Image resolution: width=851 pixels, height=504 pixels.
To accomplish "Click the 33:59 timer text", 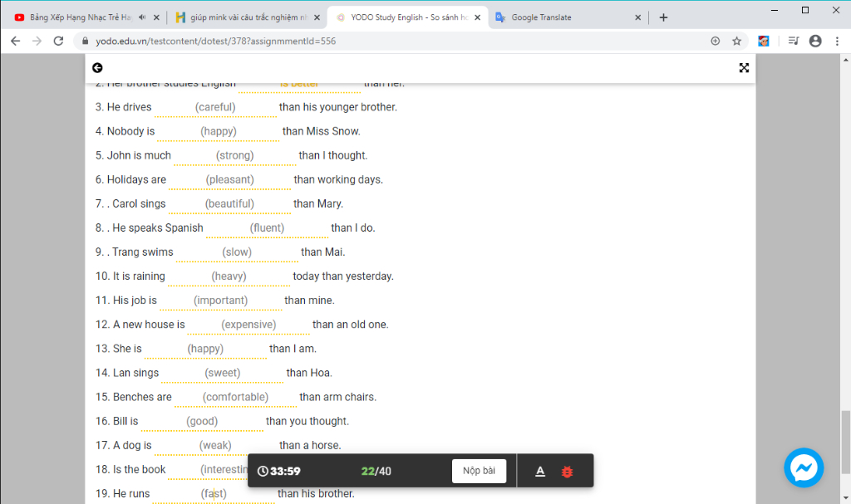I will (286, 472).
